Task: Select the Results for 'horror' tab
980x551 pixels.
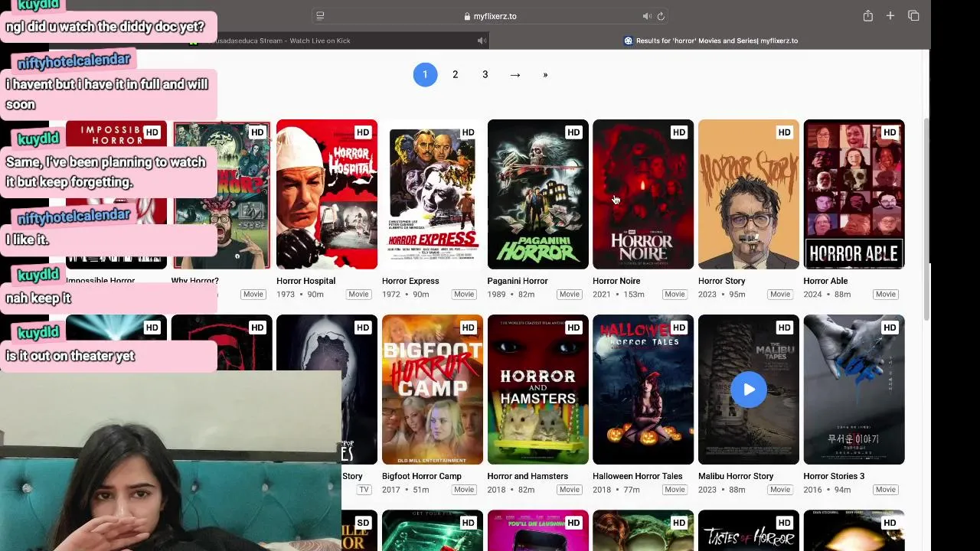Action: point(710,41)
